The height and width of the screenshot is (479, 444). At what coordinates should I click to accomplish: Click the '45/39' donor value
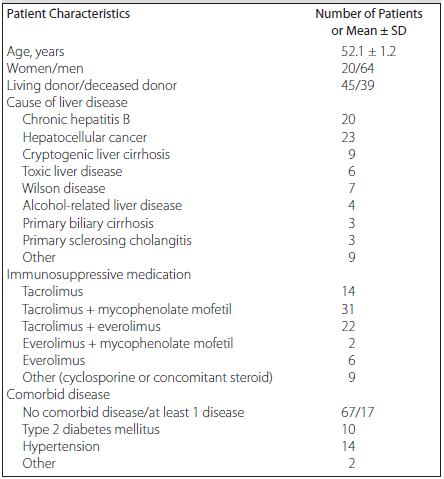[357, 85]
